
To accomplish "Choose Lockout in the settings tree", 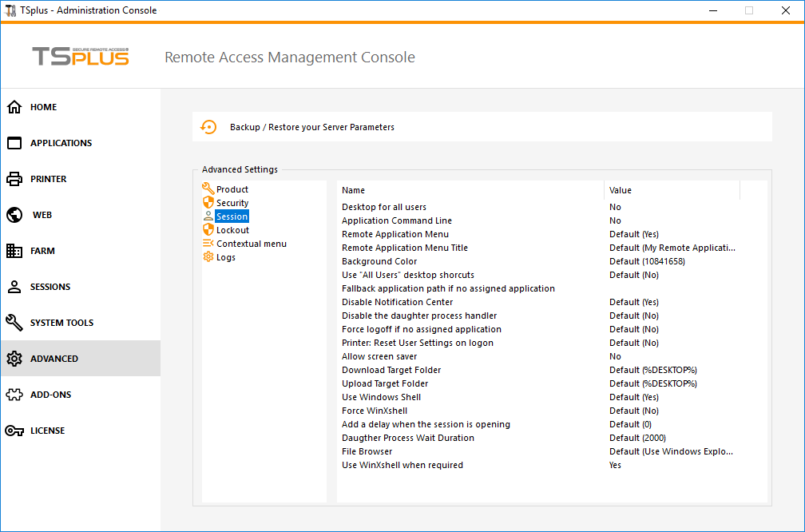I will (232, 230).
